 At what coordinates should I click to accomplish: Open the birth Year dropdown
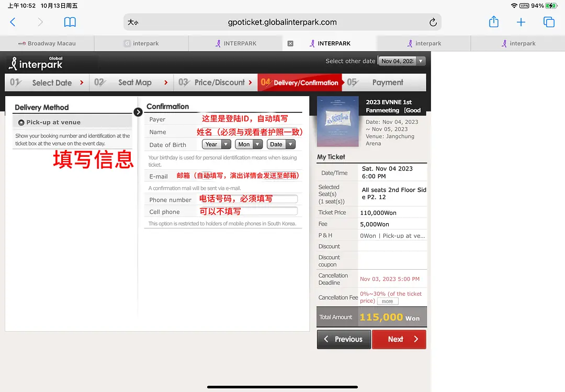(216, 144)
